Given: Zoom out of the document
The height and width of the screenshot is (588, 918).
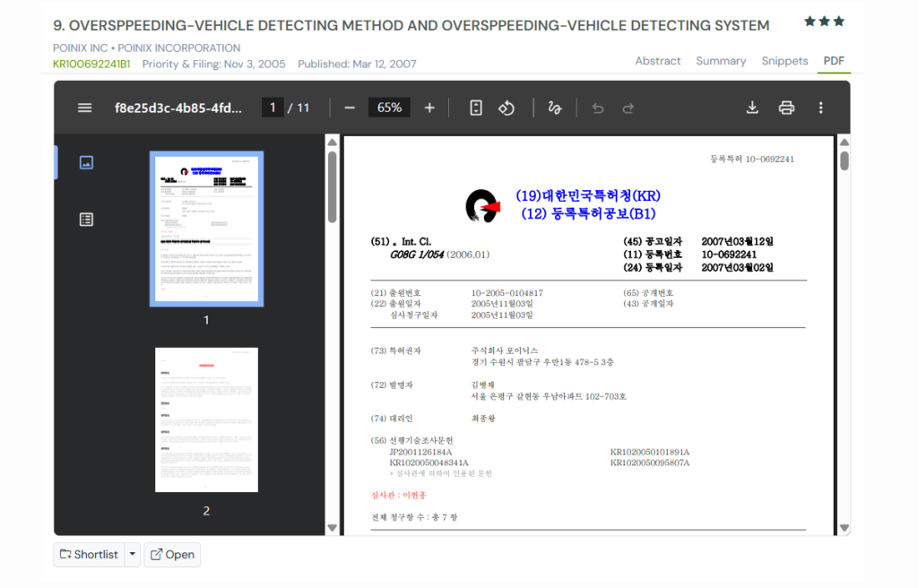Looking at the screenshot, I should tap(349, 107).
